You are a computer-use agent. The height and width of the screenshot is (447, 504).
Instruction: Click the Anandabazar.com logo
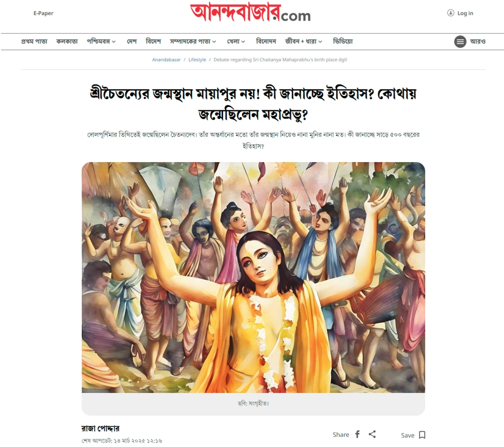pyautogui.click(x=250, y=13)
